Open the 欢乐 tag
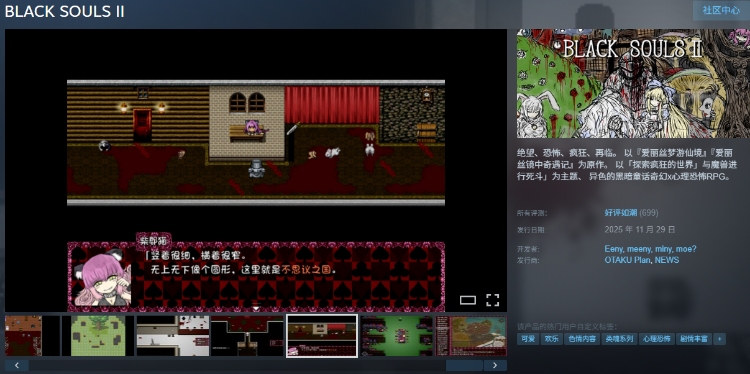 pos(551,339)
